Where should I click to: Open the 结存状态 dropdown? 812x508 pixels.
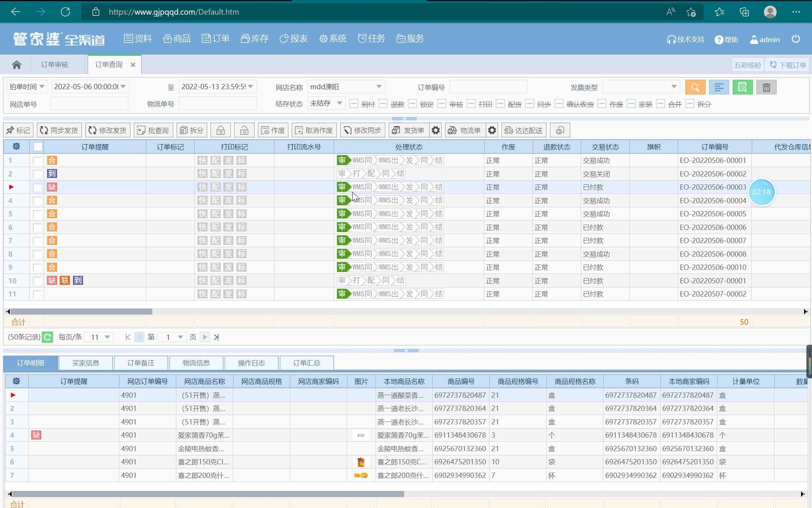(339, 103)
